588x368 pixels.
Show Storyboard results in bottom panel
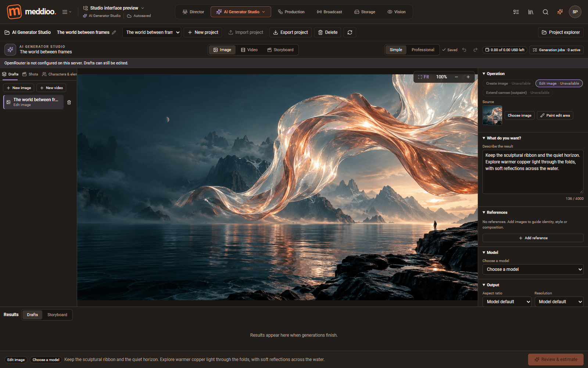coord(57,315)
